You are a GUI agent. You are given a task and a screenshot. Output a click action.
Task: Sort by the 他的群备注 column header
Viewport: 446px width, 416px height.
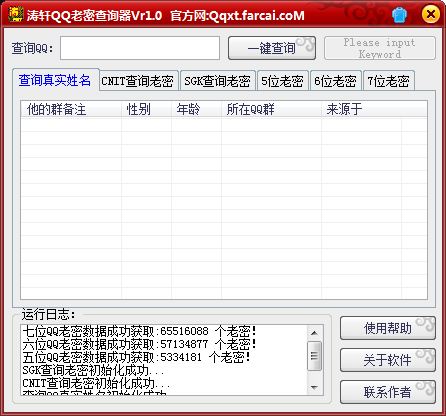(71, 109)
